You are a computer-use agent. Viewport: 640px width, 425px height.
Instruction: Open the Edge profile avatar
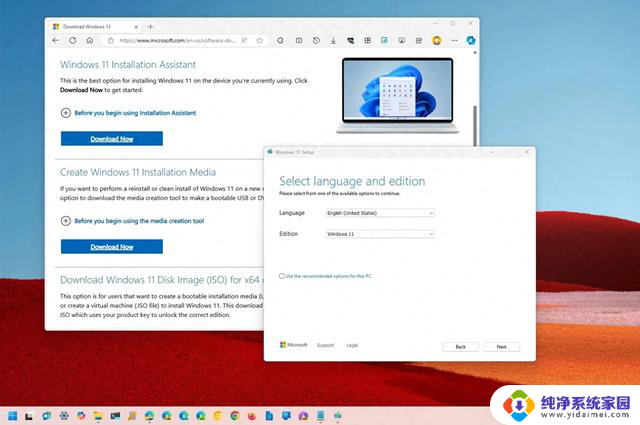pos(437,40)
